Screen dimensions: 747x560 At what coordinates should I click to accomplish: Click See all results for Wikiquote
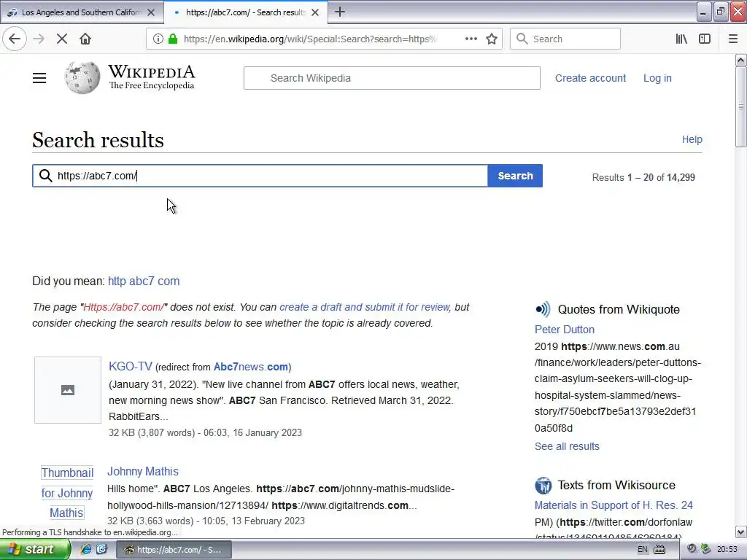[x=567, y=446]
